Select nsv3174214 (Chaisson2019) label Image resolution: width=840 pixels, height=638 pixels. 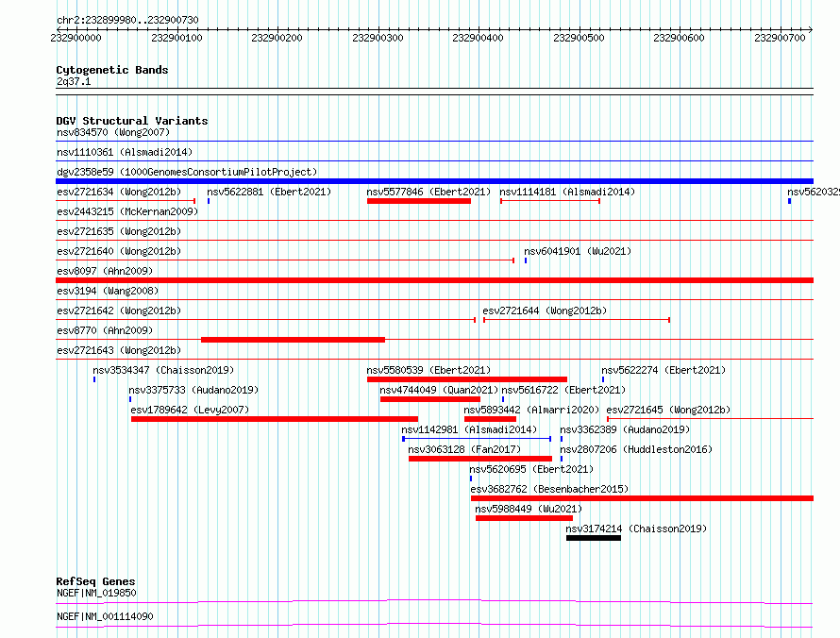point(636,529)
